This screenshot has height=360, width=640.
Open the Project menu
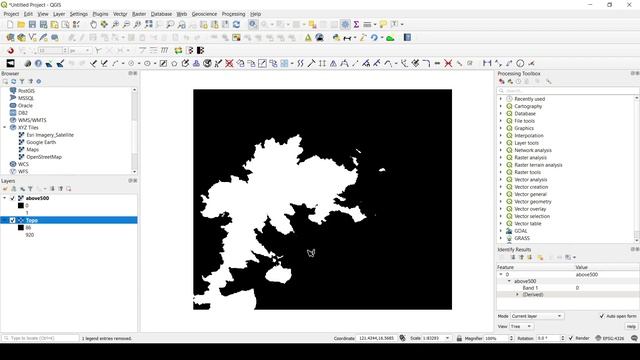point(11,14)
